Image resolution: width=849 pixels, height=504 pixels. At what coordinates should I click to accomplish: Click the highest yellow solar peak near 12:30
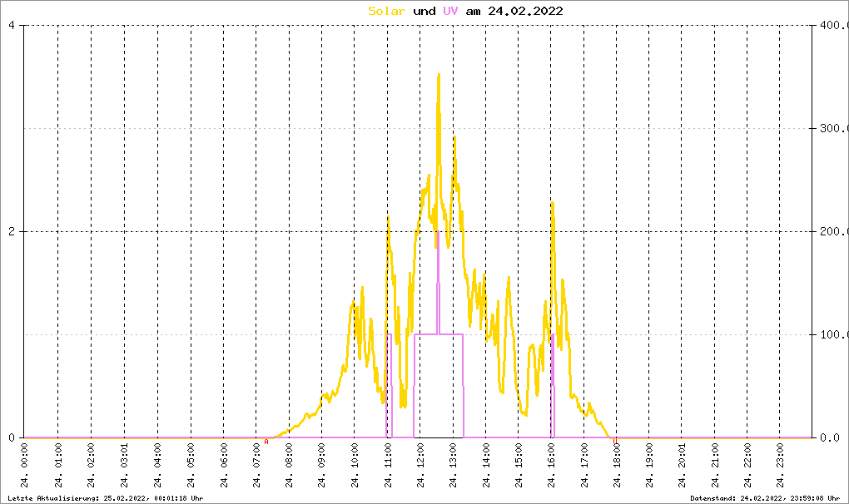(x=439, y=75)
